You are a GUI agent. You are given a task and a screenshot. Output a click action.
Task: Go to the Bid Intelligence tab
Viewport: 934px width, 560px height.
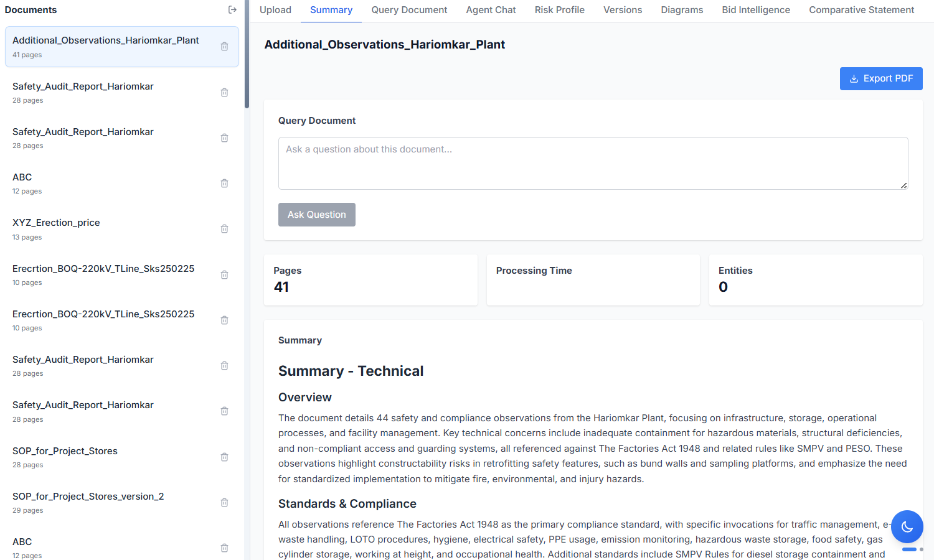tap(755, 10)
